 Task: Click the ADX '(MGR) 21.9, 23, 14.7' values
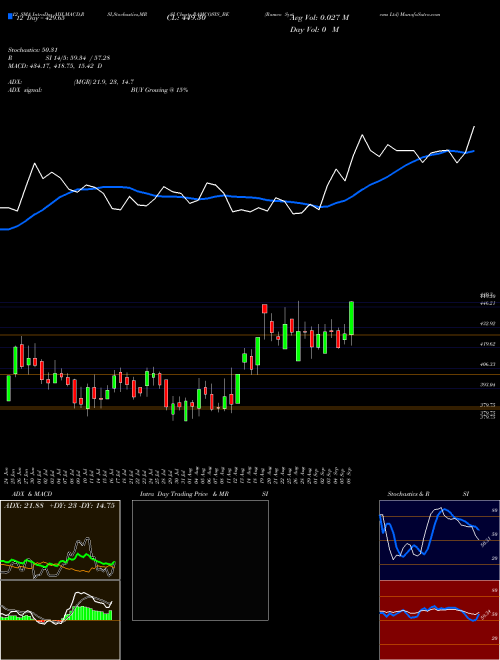click(104, 82)
